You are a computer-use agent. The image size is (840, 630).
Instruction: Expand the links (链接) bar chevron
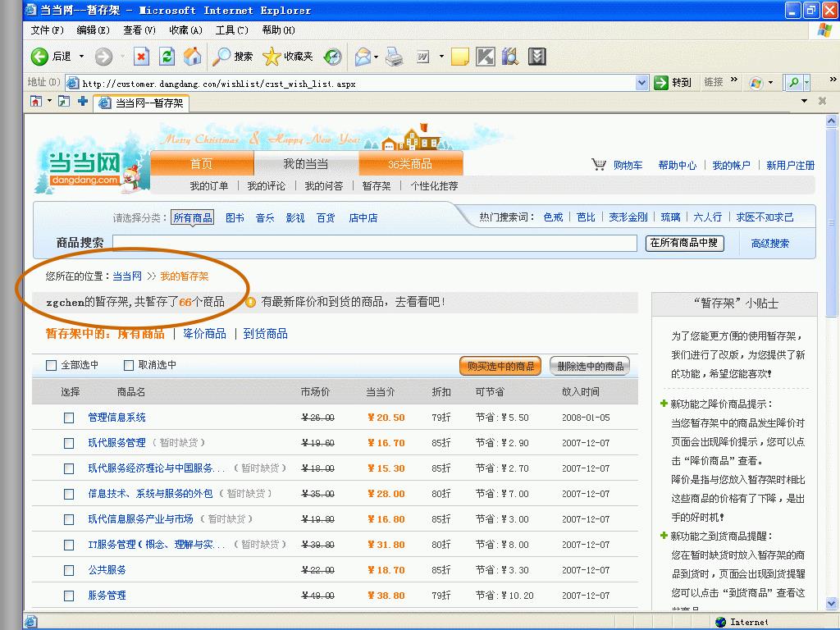(x=734, y=80)
